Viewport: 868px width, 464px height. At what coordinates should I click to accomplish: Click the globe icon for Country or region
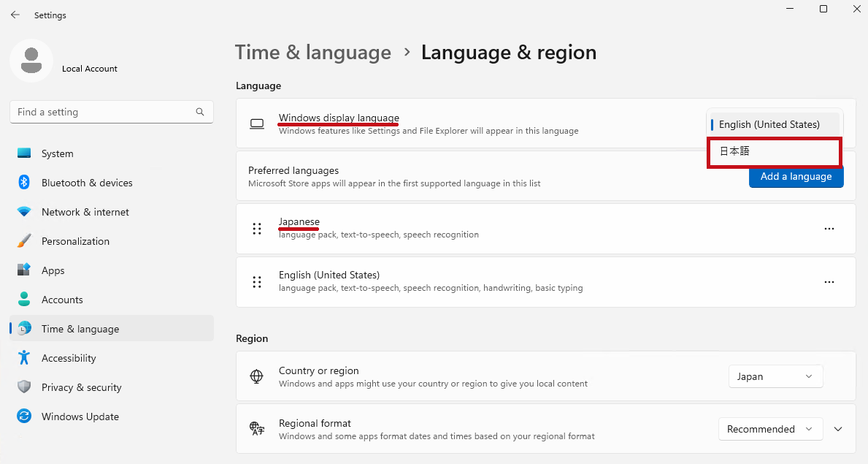coord(257,376)
